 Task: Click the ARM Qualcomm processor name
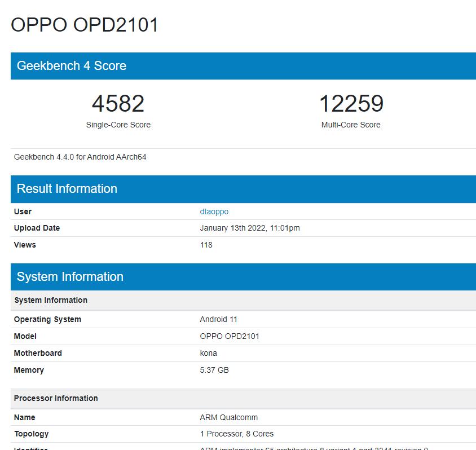coord(229,417)
